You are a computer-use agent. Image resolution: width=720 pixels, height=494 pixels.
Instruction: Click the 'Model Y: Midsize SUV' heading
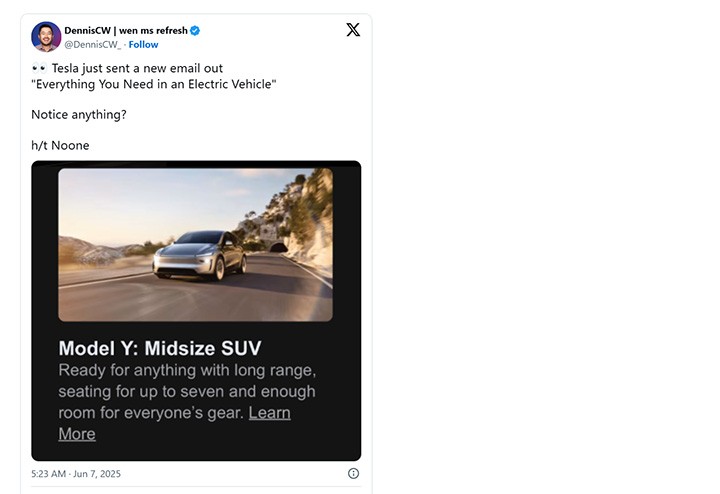tap(160, 348)
